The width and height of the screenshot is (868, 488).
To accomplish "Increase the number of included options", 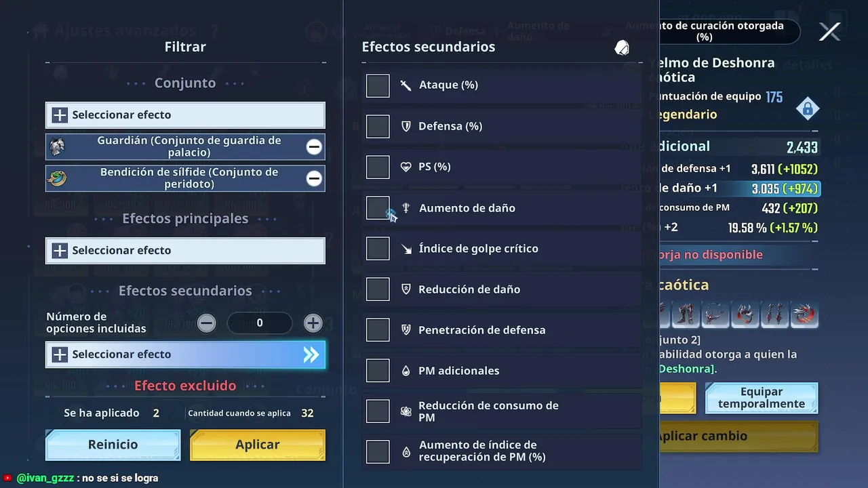I will pos(313,323).
